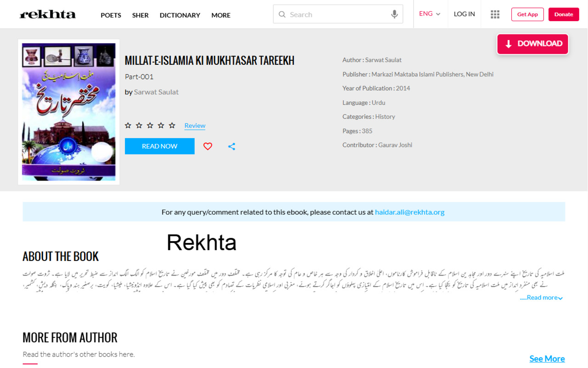Email haidar.ali@rekhta.org contact link
This screenshot has height=368, width=588.
[410, 212]
